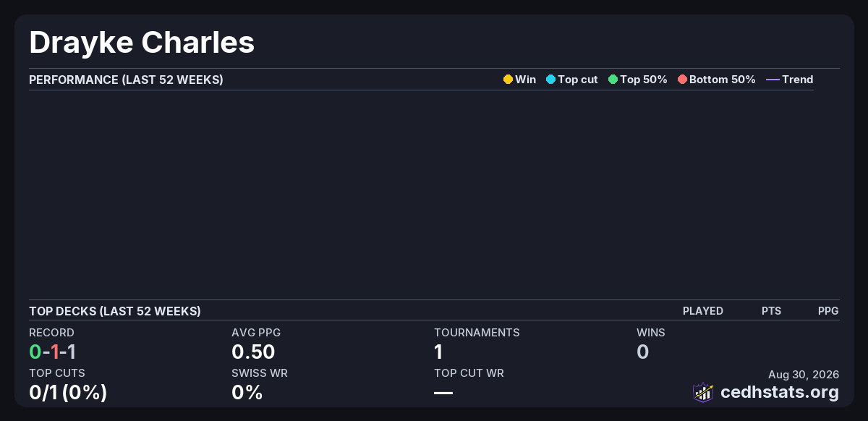Image resolution: width=868 pixels, height=421 pixels.
Task: Click the Performance (Last 52 Weeks) heading
Action: click(x=126, y=80)
